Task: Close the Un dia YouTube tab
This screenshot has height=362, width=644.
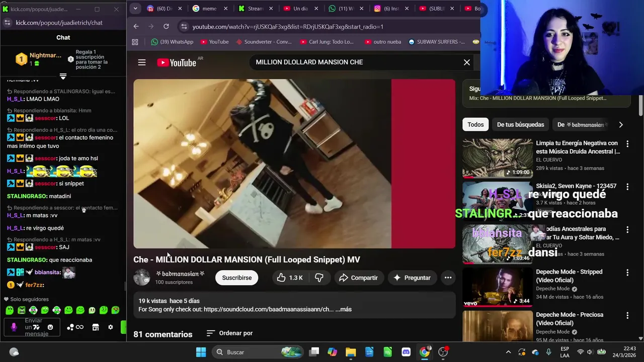Action: pos(316,9)
